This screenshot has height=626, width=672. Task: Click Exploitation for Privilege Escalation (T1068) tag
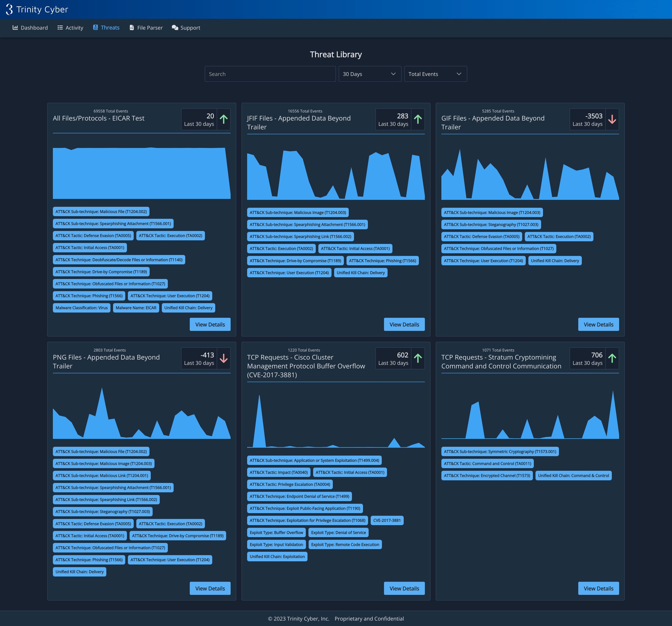[307, 520]
